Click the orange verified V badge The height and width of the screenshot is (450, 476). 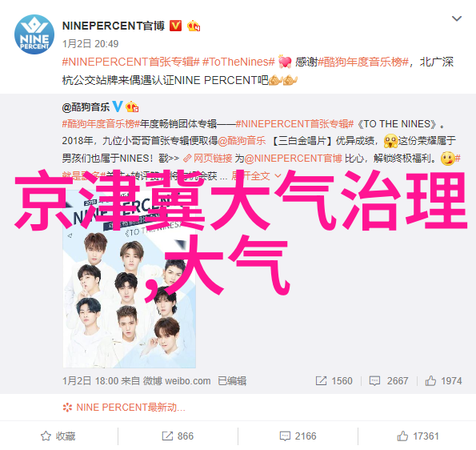click(175, 26)
